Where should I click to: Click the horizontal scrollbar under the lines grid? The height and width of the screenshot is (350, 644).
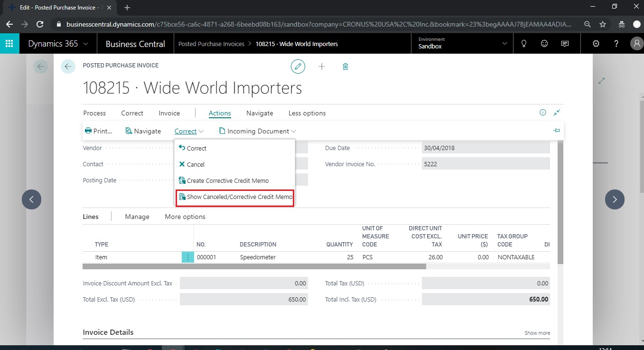pyautogui.click(x=254, y=266)
